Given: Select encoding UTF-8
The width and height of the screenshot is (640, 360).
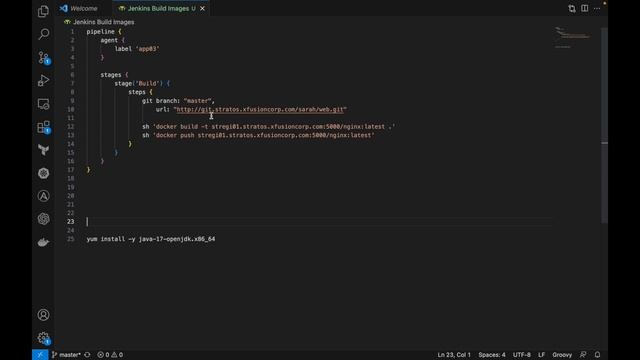Looking at the screenshot, I should coord(522,355).
